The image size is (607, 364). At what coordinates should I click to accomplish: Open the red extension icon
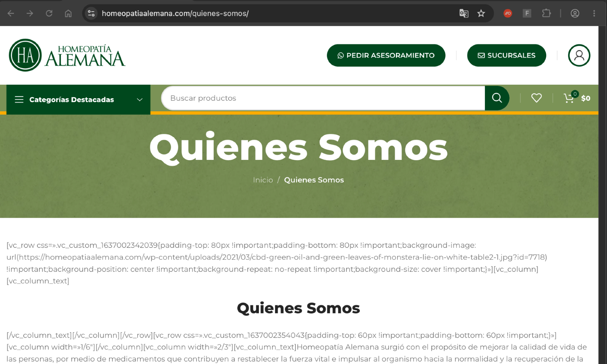pyautogui.click(x=508, y=13)
